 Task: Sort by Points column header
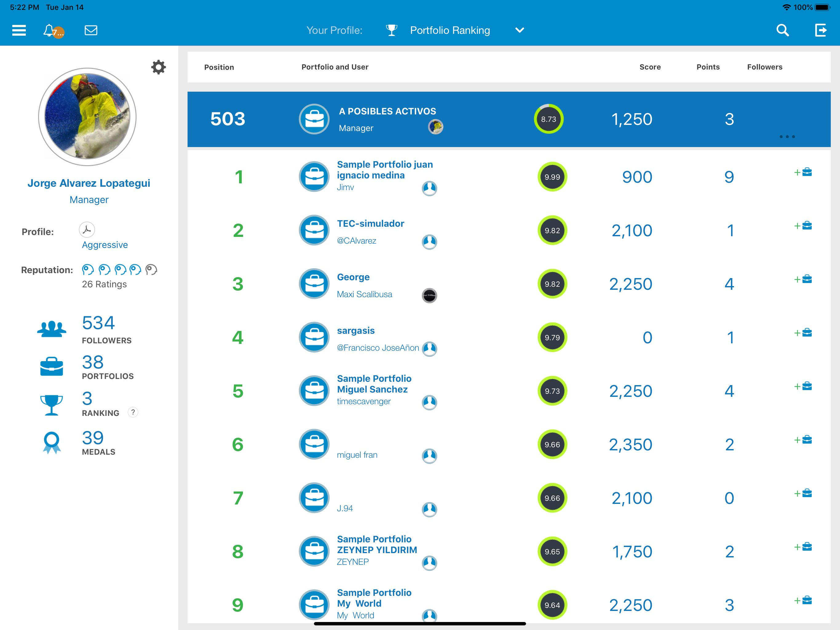pyautogui.click(x=708, y=67)
